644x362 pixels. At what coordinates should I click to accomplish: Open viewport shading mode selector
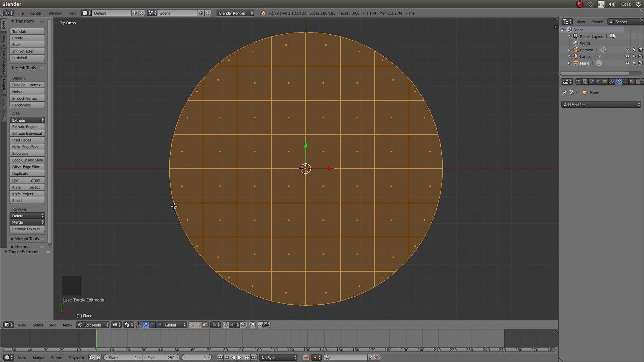[x=116, y=325]
